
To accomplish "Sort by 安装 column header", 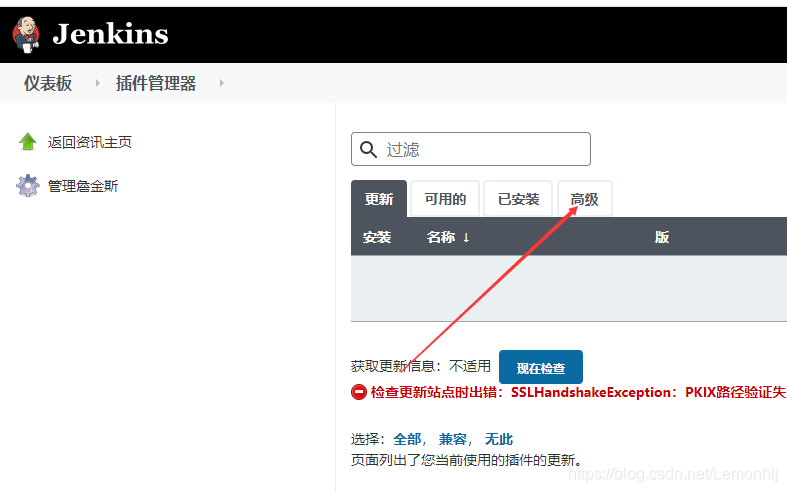I will point(377,237).
